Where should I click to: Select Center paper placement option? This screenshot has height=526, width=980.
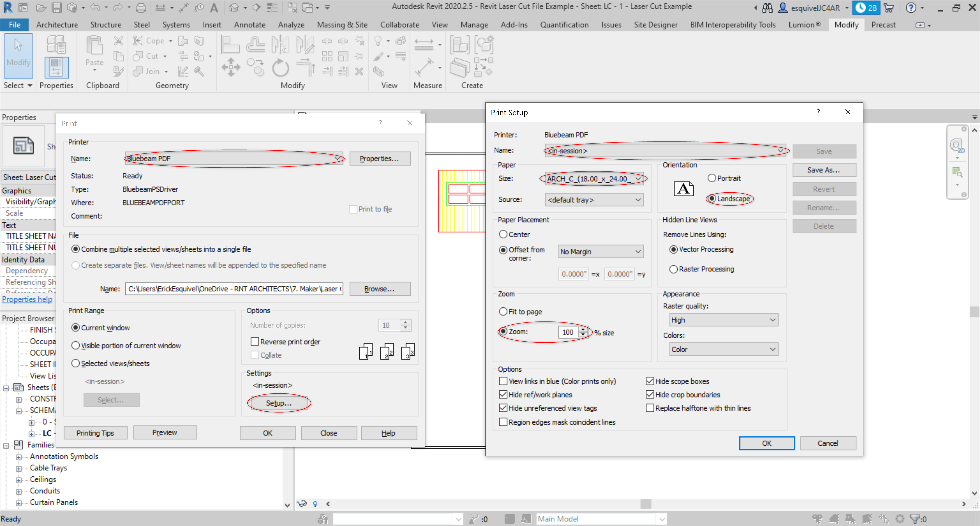coord(503,234)
